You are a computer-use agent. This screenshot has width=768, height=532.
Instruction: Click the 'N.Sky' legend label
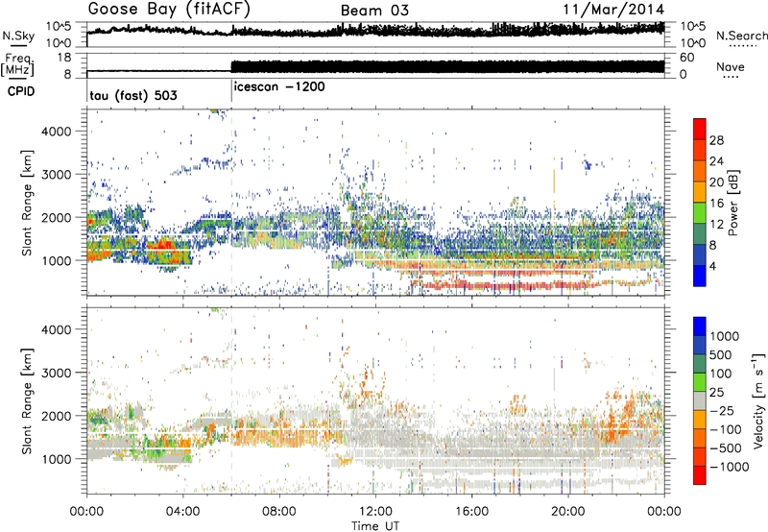(x=18, y=36)
